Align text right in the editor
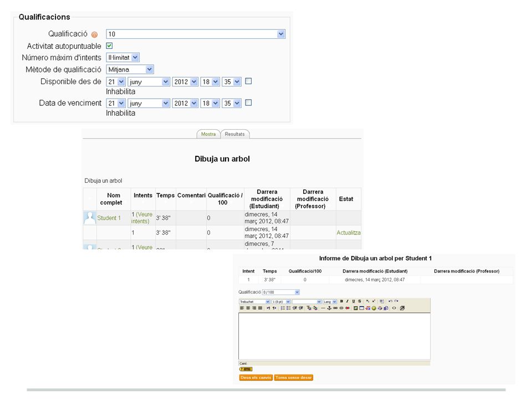 pos(254,308)
